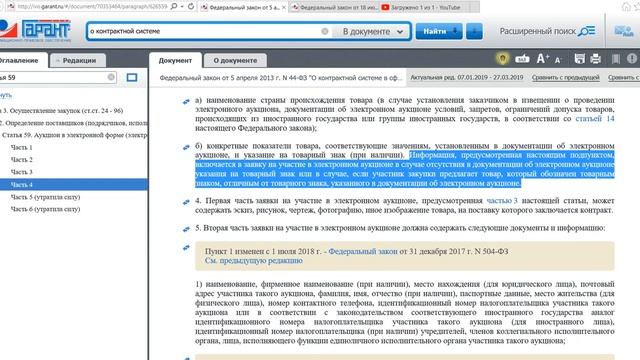Image resolution: width=640 pixels, height=360 pixels.
Task: Open the Актуальная ред. 07.01.2019 edition selector
Action: 467,78
